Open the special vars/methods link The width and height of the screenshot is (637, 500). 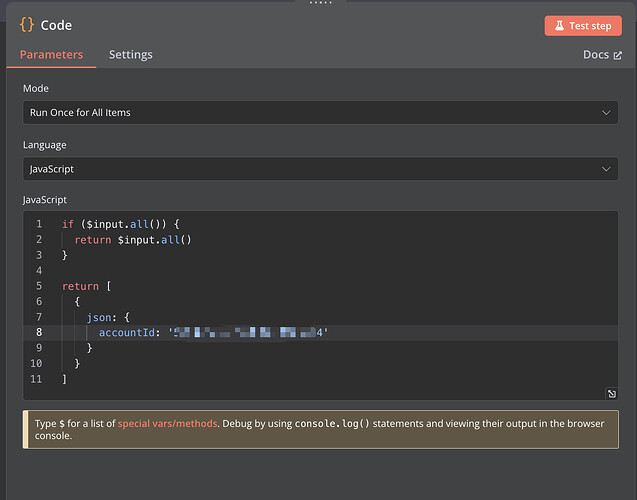click(x=167, y=423)
